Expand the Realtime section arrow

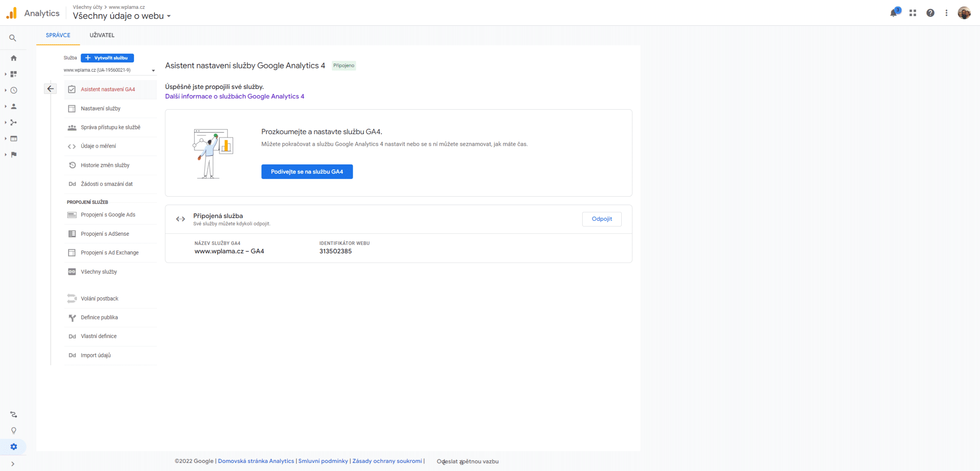pos(6,90)
